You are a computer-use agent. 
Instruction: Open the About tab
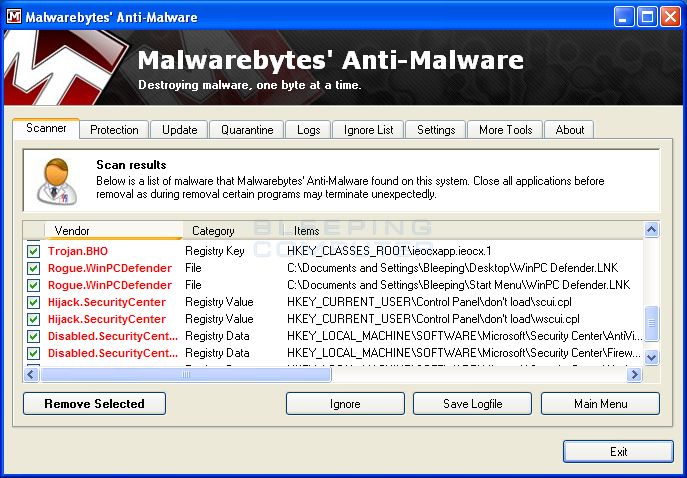click(569, 130)
